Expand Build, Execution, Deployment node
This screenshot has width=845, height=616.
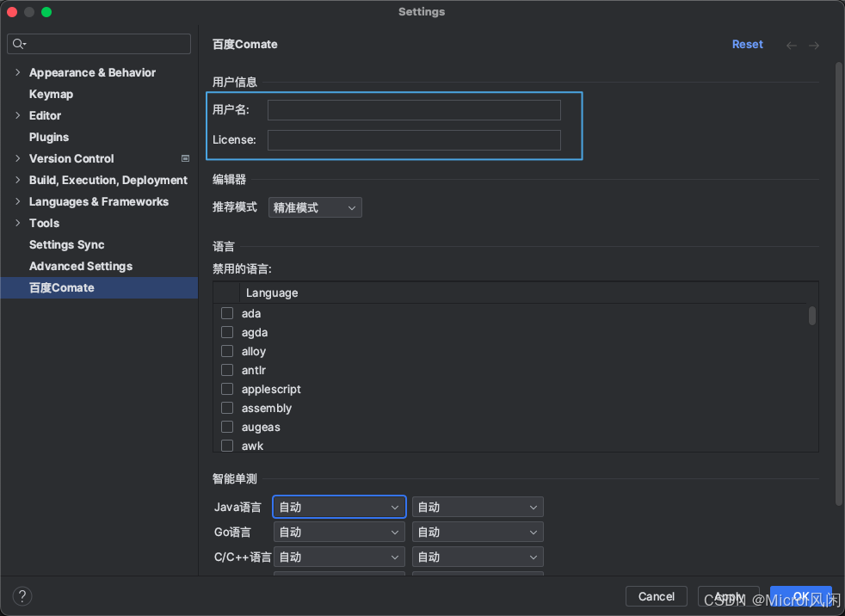[18, 180]
